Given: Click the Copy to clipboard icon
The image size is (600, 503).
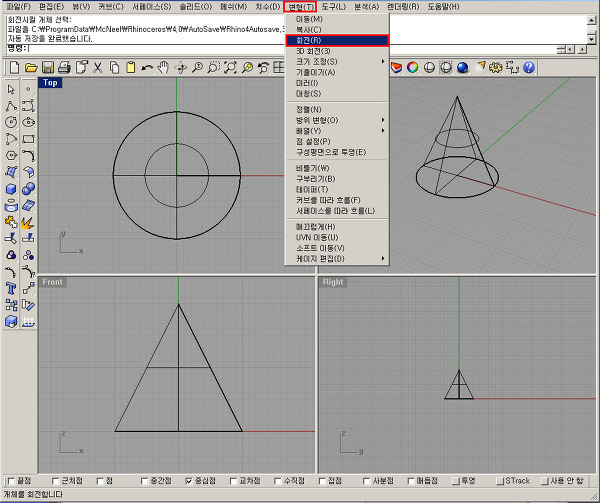Looking at the screenshot, I should pyautogui.click(x=114, y=68).
